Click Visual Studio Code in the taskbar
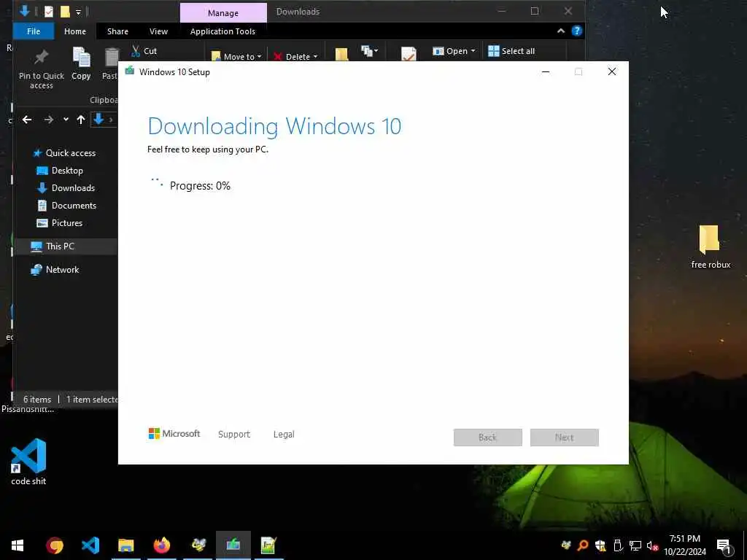 point(90,545)
